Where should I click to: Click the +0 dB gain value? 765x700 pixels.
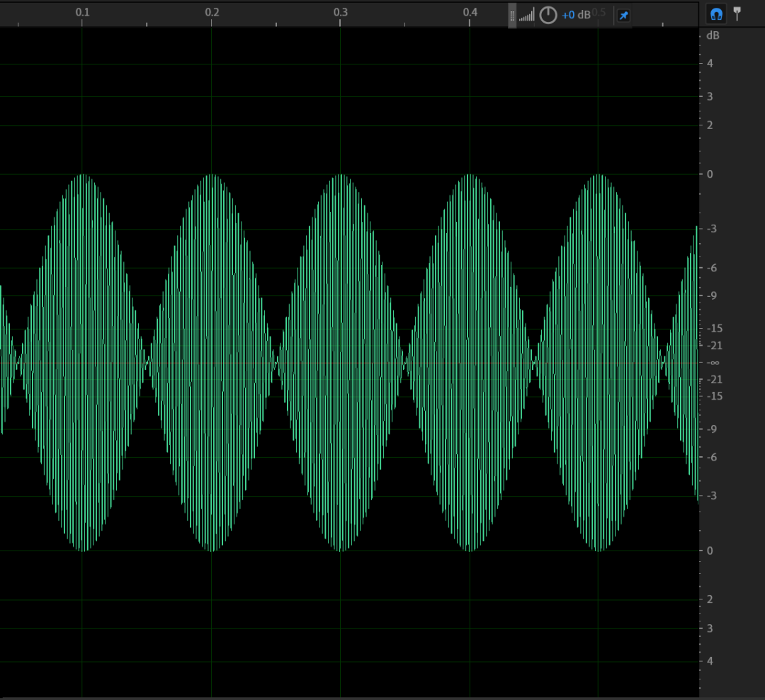click(x=575, y=15)
